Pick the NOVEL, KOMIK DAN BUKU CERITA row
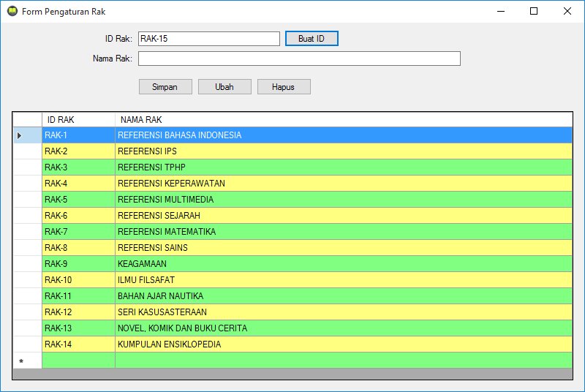Image resolution: width=585 pixels, height=392 pixels. pos(344,328)
